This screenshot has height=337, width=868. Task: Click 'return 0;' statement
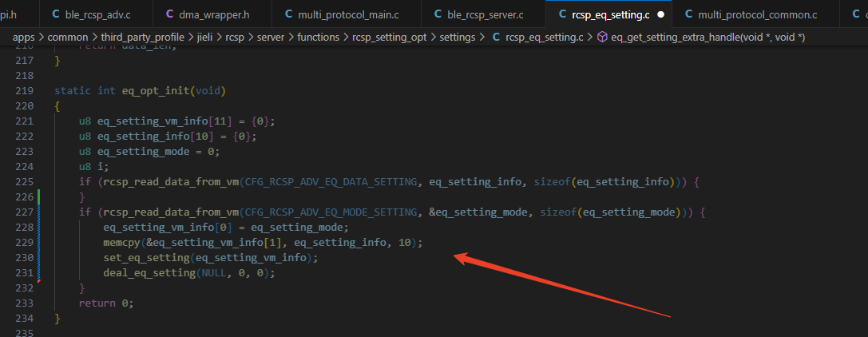point(106,303)
